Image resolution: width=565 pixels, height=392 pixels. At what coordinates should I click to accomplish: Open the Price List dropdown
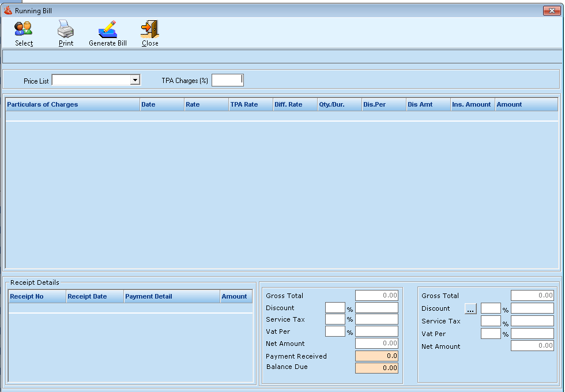pos(135,80)
